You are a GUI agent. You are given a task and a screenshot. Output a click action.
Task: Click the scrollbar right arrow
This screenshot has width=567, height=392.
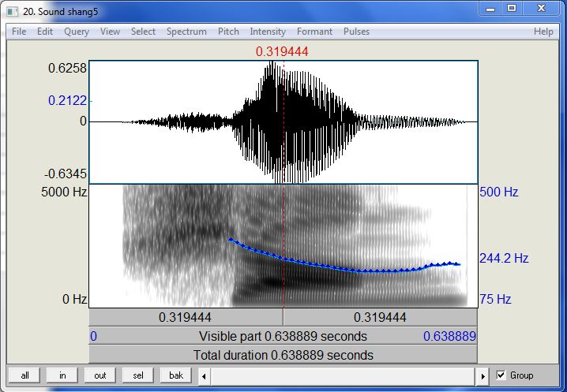pos(483,376)
